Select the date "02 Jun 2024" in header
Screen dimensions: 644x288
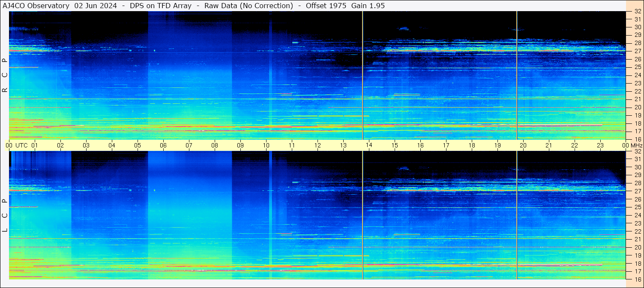pyautogui.click(x=95, y=6)
